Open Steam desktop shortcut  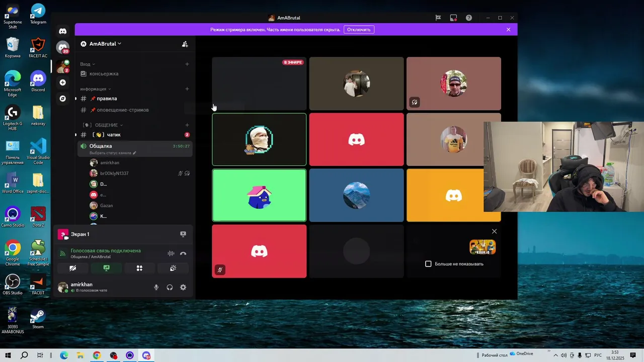[x=38, y=318]
